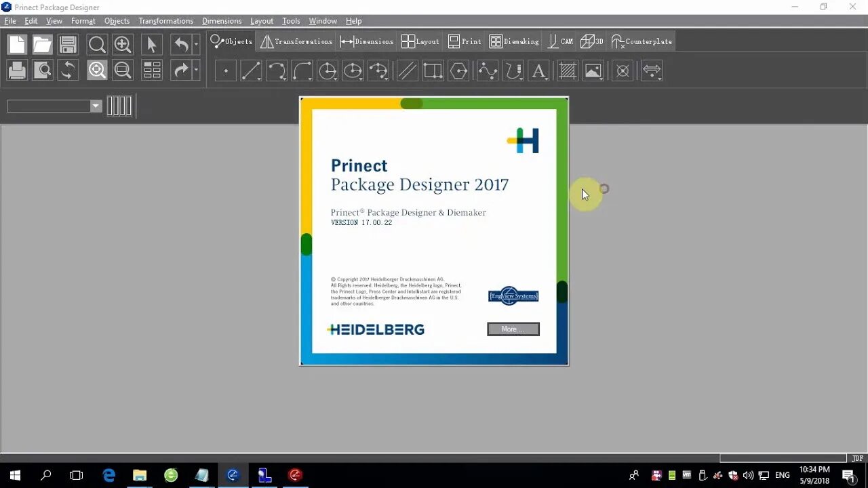
Task: Select the arrow selection tool
Action: (x=152, y=44)
